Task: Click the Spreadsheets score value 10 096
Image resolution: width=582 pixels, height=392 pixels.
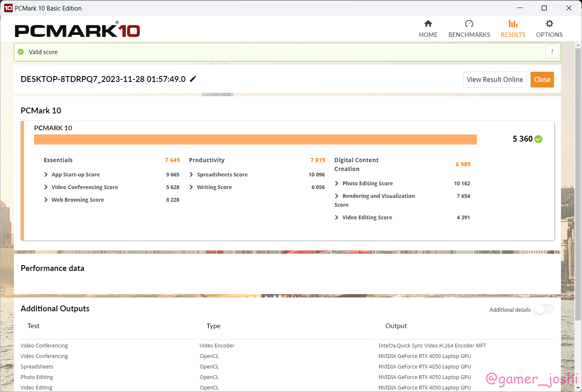Action: pyautogui.click(x=317, y=175)
